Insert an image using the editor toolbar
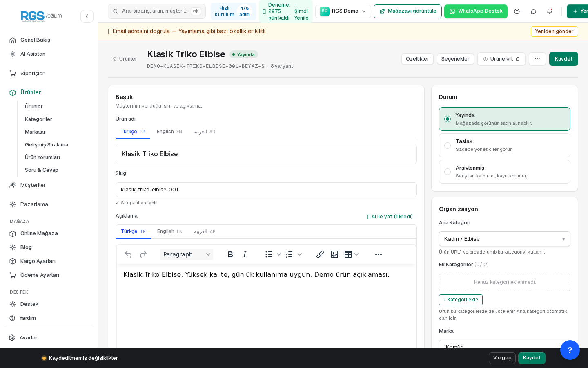Image resolution: width=588 pixels, height=368 pixels. (334, 254)
